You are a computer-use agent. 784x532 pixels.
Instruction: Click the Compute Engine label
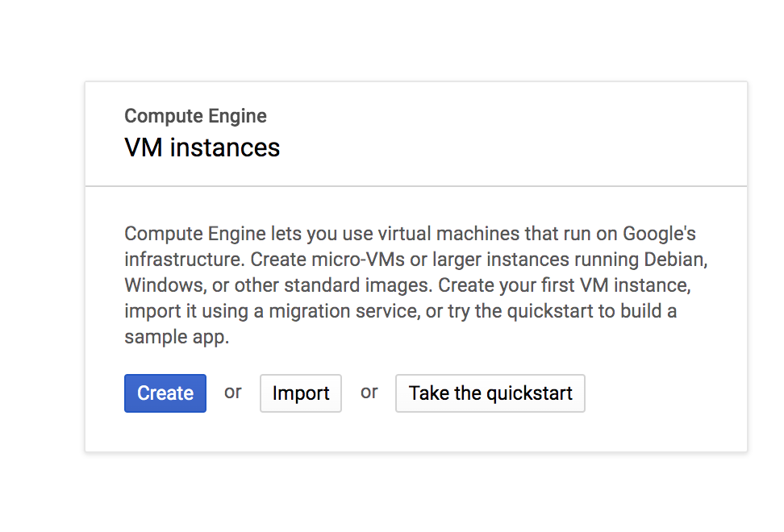[x=195, y=116]
